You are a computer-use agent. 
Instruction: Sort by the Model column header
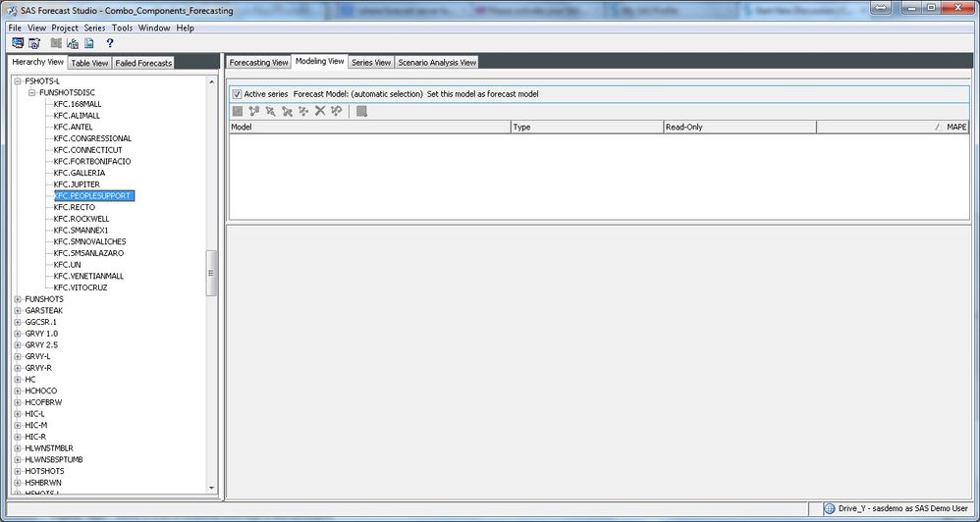tap(370, 127)
